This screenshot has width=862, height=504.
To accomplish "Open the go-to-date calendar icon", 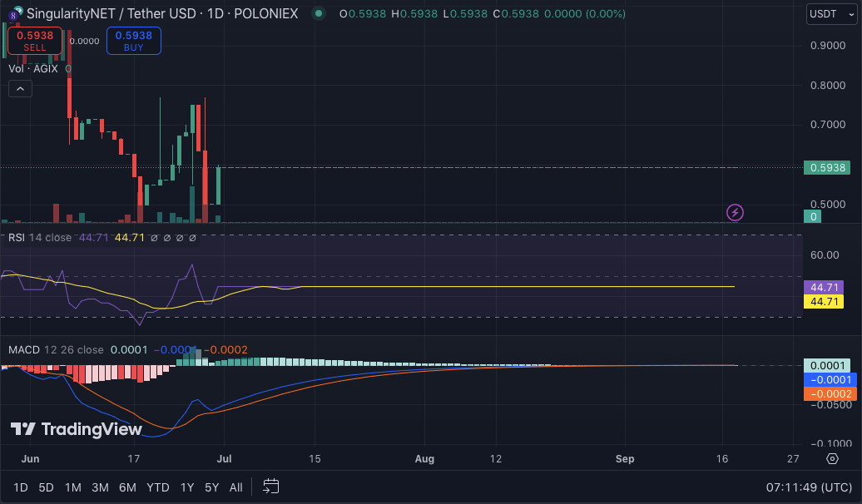I will point(271,487).
